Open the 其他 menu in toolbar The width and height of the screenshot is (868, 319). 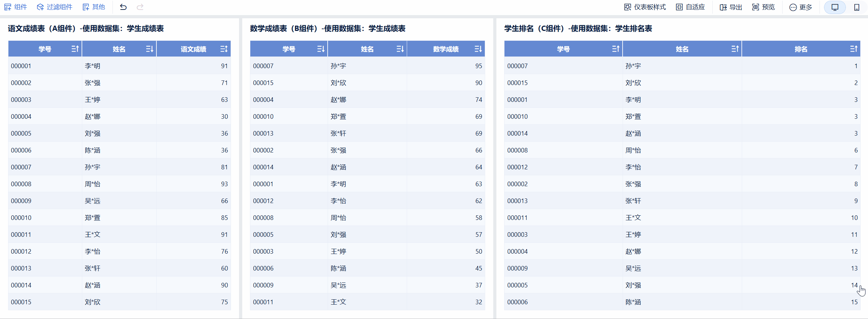(94, 7)
